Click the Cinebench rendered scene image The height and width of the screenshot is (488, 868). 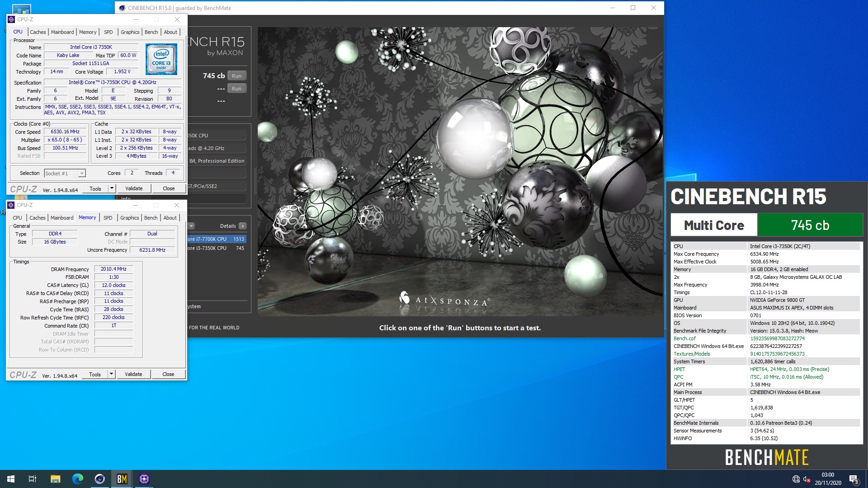tap(460, 171)
